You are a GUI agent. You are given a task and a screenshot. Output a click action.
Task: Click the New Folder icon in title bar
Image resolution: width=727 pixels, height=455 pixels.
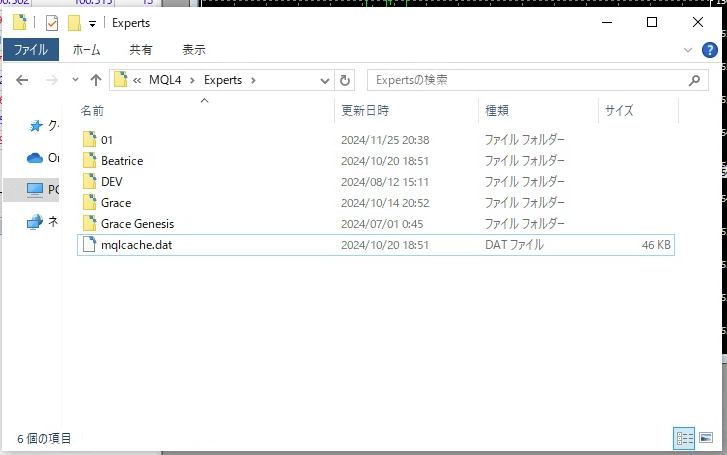click(74, 23)
